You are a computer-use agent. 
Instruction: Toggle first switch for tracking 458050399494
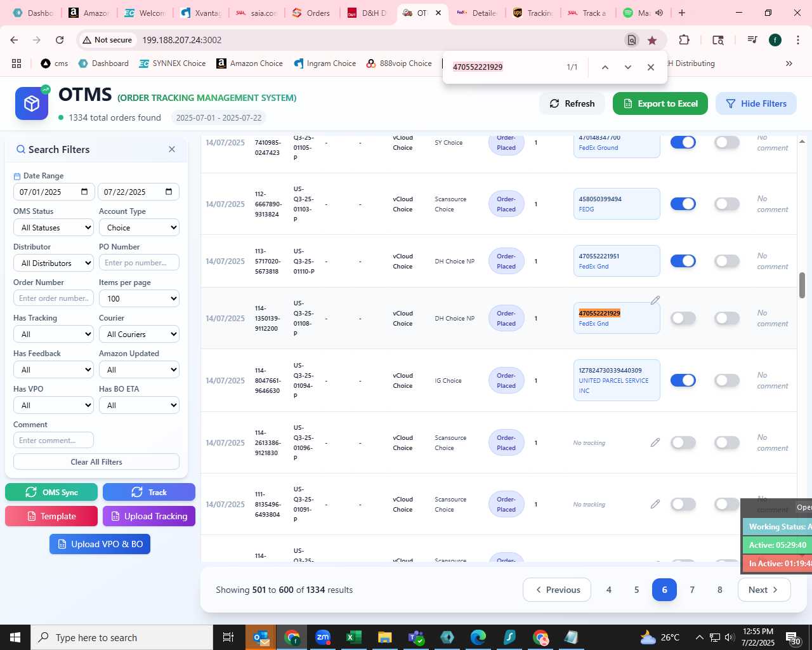pyautogui.click(x=683, y=204)
